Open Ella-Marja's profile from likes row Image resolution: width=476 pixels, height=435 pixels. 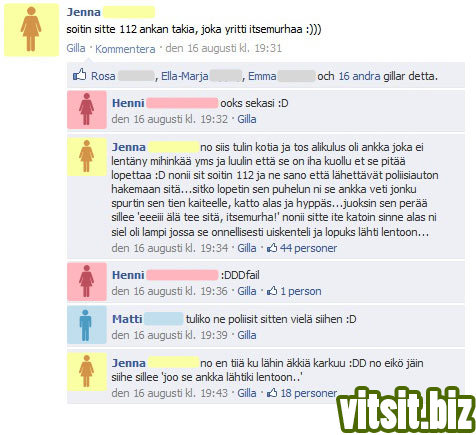coord(184,76)
